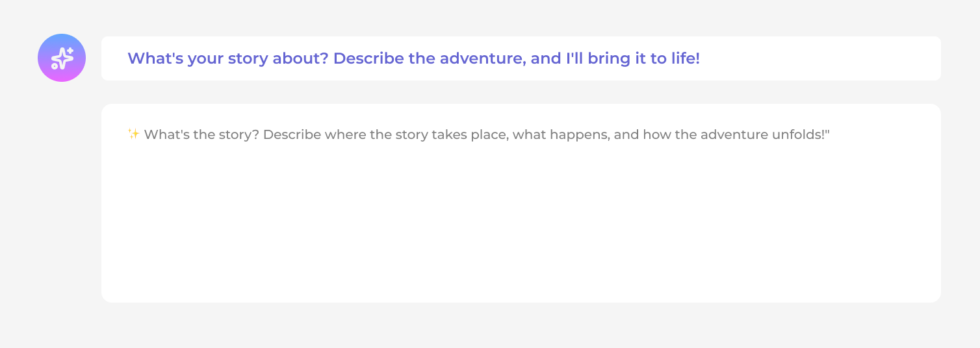The width and height of the screenshot is (980, 348).
Task: Click the "What's your story about?" heading
Action: [227, 58]
